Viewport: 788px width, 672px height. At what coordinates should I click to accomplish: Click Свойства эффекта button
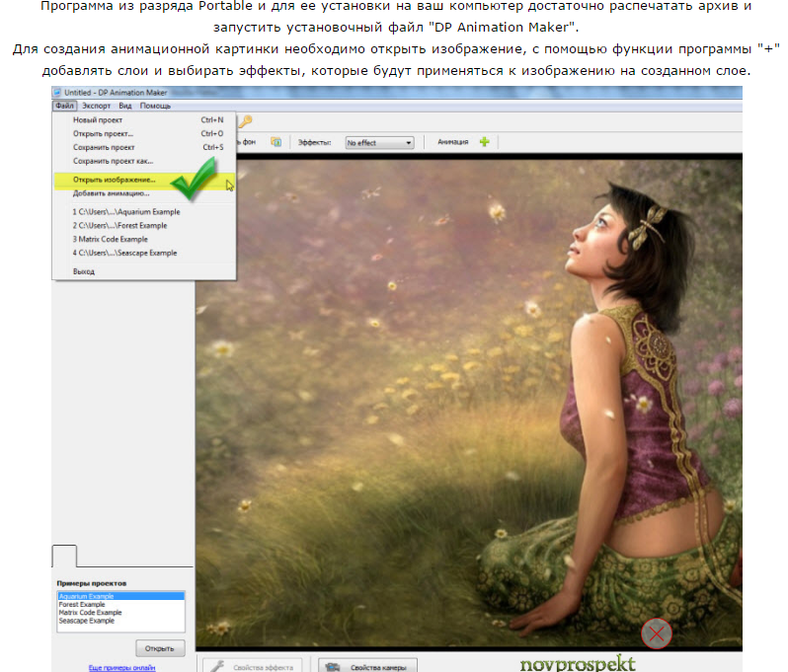253,666
